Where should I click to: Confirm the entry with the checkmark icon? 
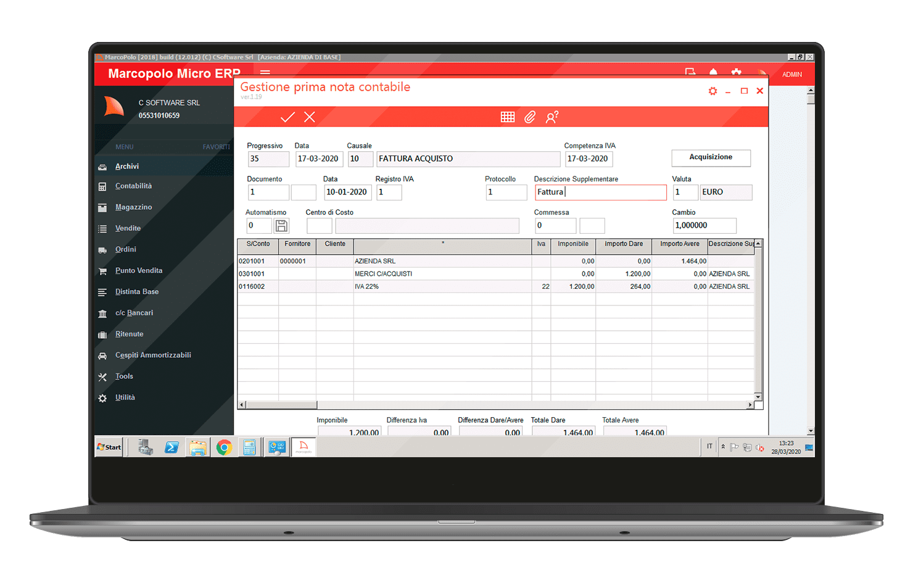pos(287,117)
